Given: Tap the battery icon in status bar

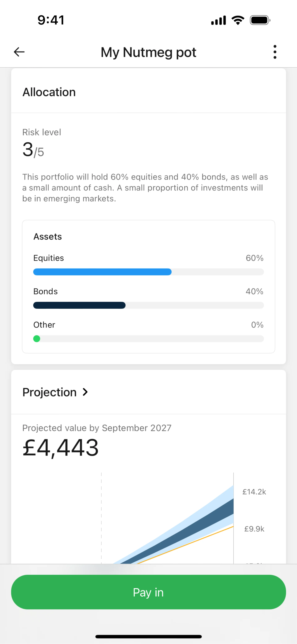Looking at the screenshot, I should coord(260,20).
